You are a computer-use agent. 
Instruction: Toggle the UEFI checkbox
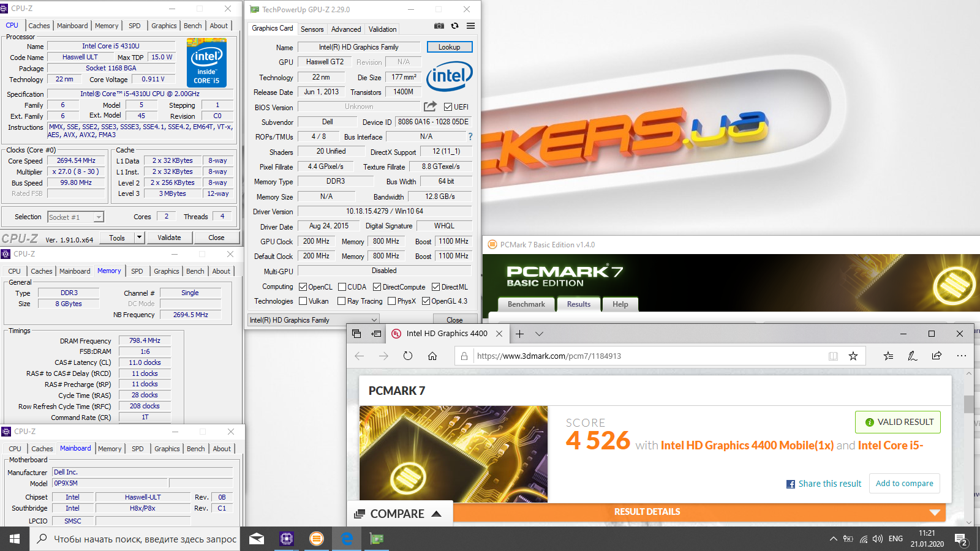click(448, 107)
